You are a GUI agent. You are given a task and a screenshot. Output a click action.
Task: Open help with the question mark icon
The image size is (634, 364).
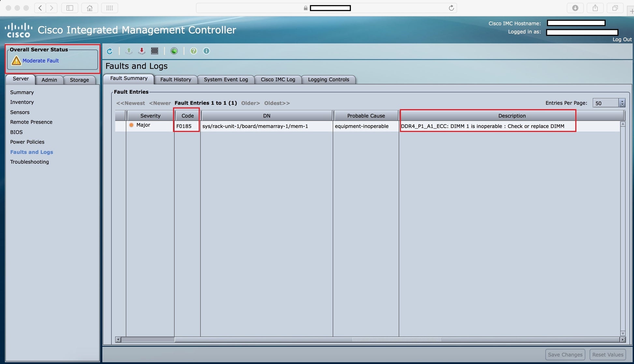(194, 51)
